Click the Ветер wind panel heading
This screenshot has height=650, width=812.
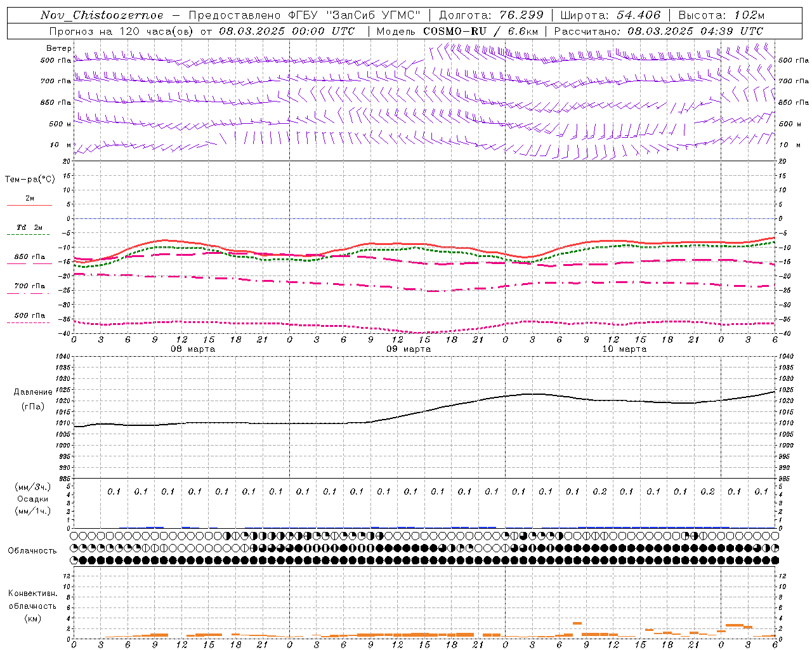pos(58,48)
